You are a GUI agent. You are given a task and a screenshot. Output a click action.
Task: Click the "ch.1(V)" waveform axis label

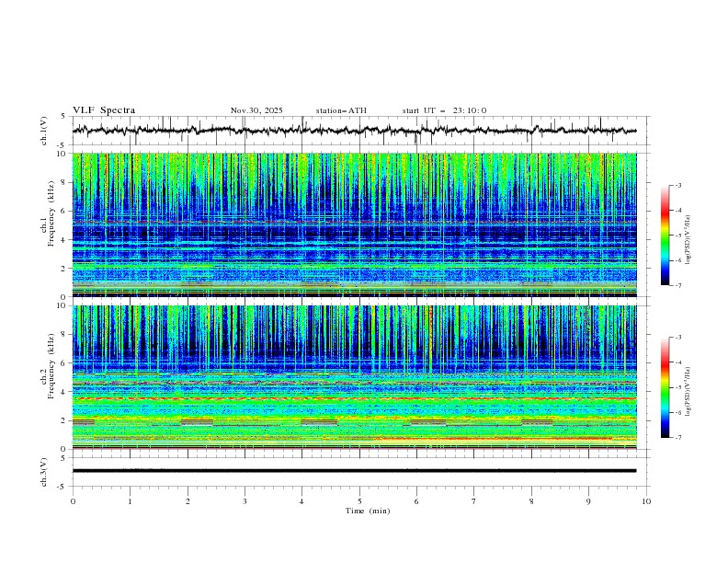click(x=44, y=131)
